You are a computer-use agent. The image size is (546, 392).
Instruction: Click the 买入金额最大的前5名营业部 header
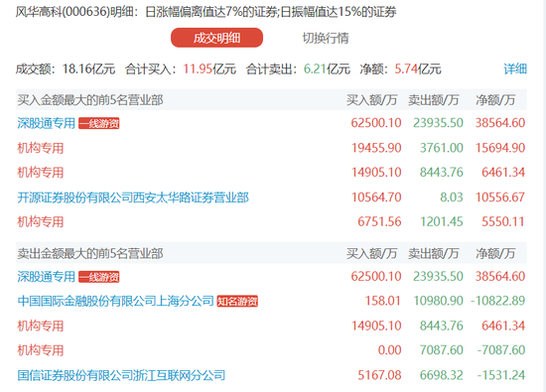[x=90, y=100]
